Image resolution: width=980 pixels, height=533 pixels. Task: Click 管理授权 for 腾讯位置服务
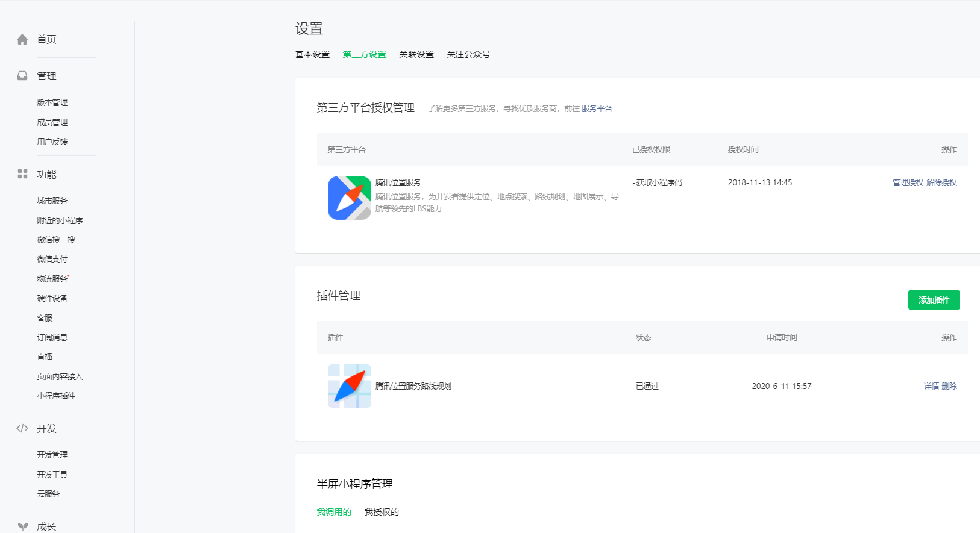[908, 182]
